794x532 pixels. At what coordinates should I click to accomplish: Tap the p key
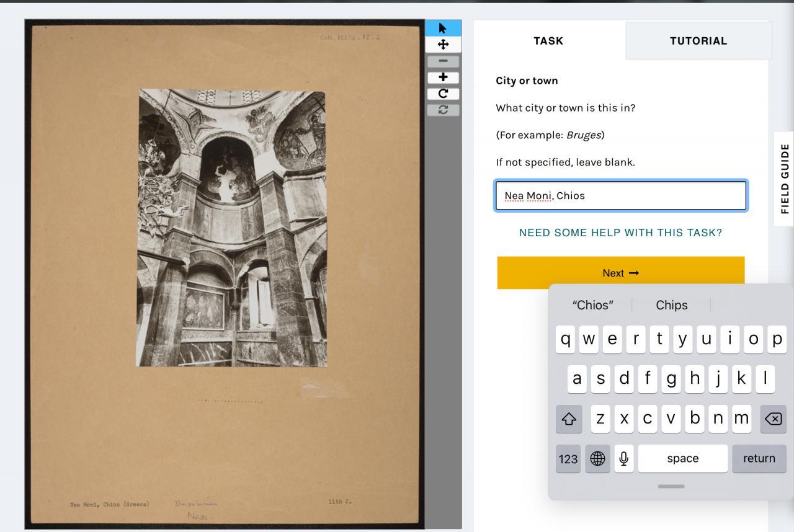[777, 339]
